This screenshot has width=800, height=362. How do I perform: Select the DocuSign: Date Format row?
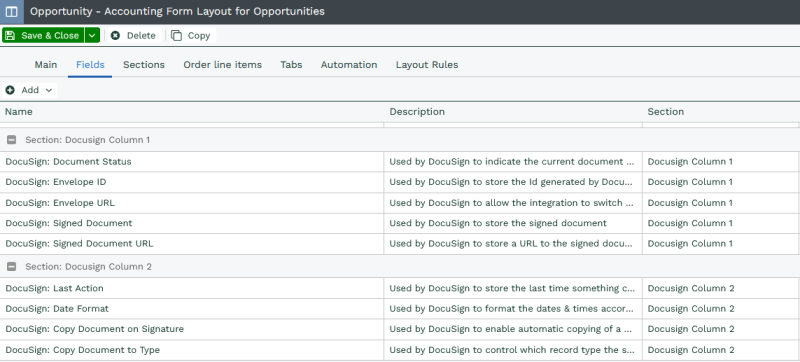tap(399, 309)
